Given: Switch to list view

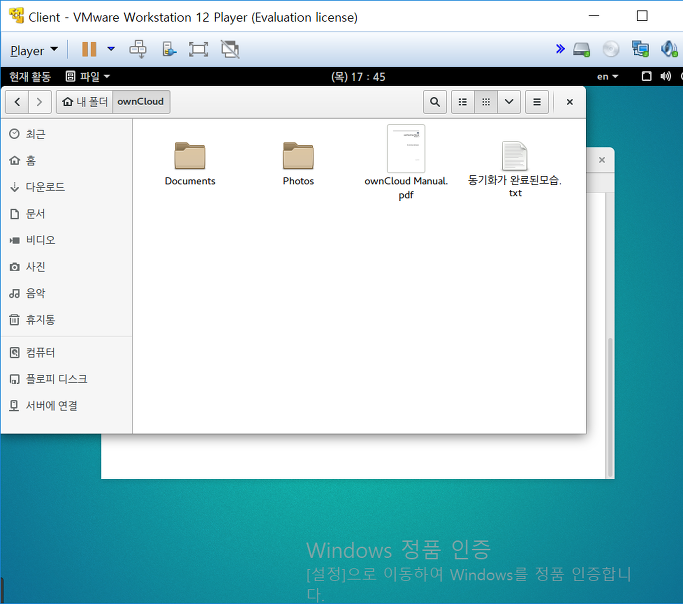Looking at the screenshot, I should click(463, 102).
